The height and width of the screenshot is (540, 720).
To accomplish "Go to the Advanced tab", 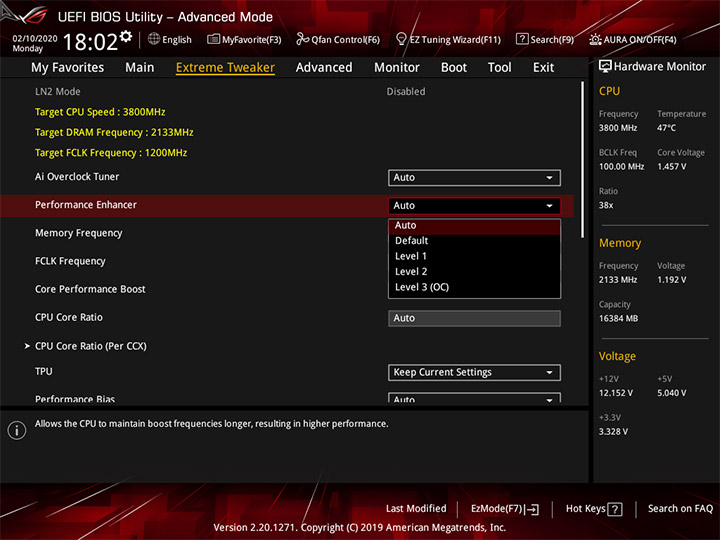I will point(324,68).
